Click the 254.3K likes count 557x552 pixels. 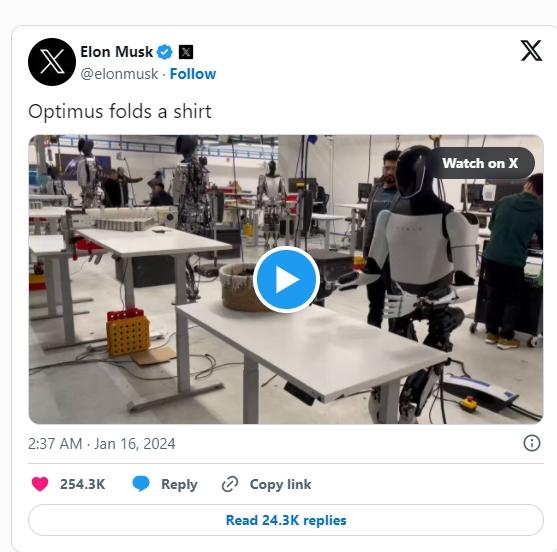[82, 484]
